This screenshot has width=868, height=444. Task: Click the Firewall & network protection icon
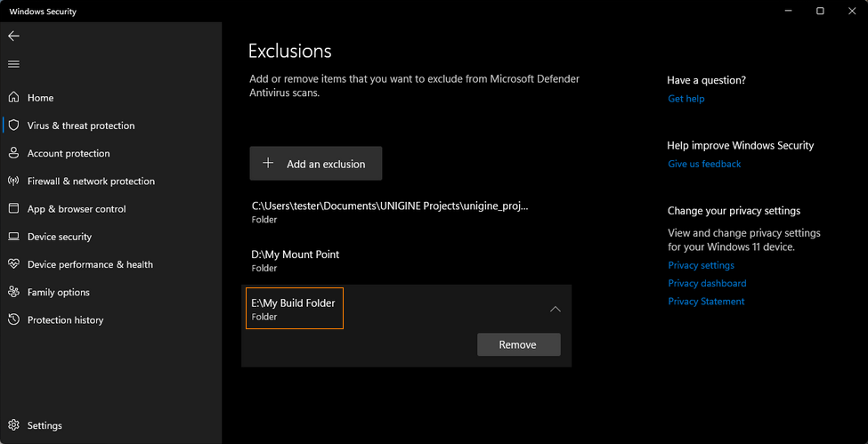14,181
